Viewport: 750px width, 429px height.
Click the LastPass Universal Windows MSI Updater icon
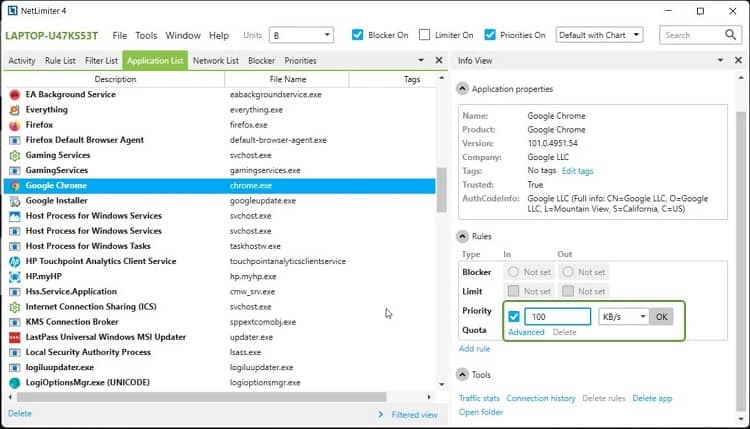[15, 338]
